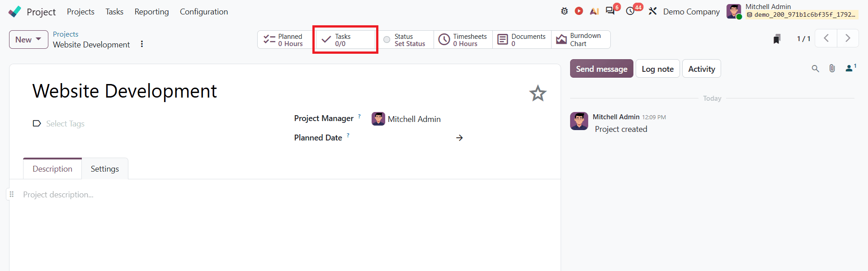The width and height of the screenshot is (868, 271).
Task: Open Tasks 0/0 stat button
Action: pos(345,40)
